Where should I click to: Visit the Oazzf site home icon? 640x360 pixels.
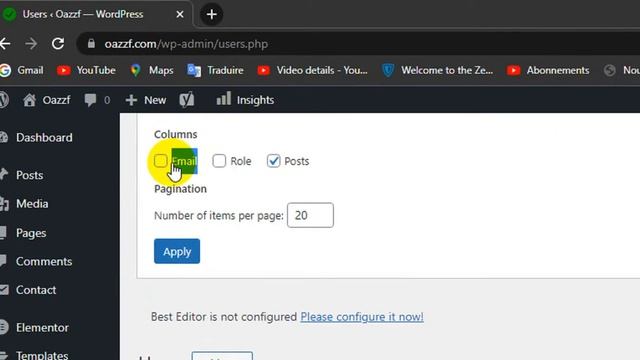pos(29,100)
